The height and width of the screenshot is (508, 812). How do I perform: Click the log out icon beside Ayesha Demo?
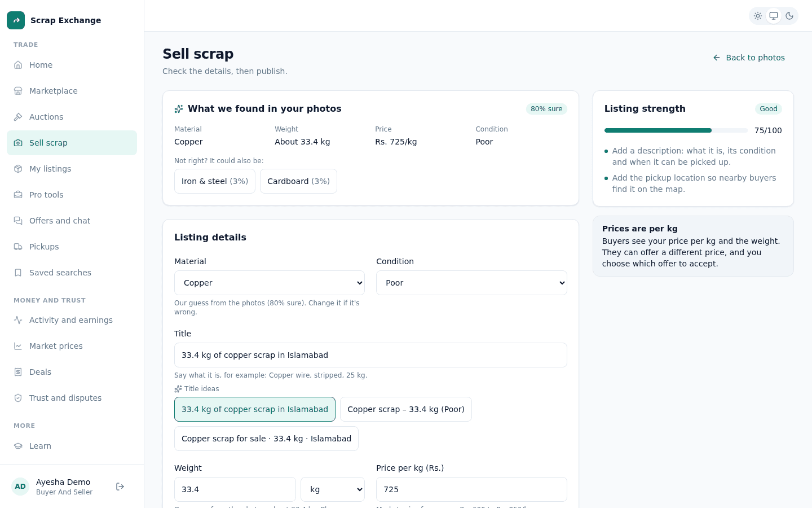120,487
